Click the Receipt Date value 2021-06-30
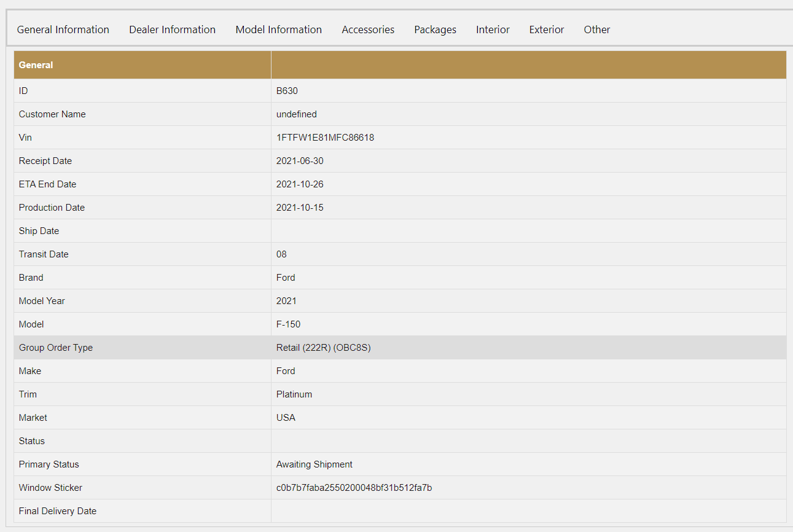 coord(300,161)
